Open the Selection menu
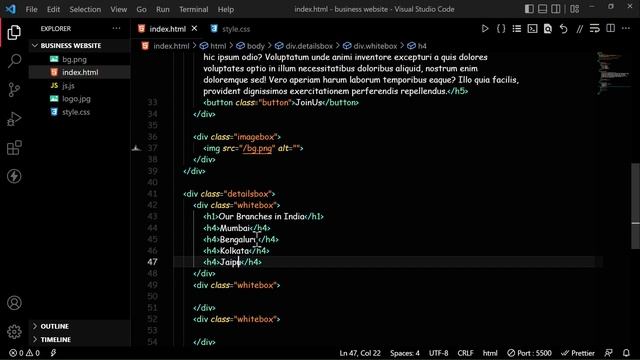The height and width of the screenshot is (360, 640). (x=85, y=9)
